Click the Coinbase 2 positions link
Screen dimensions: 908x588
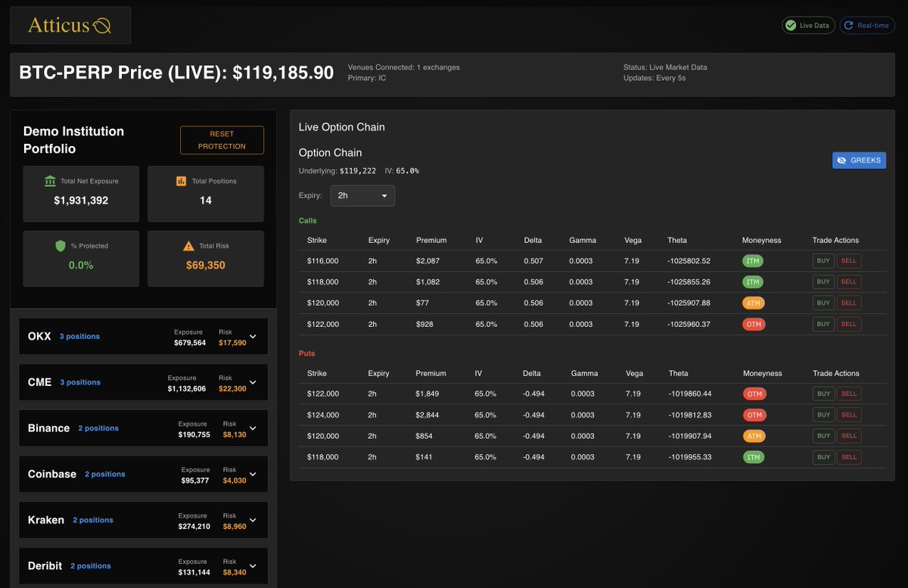pyautogui.click(x=105, y=474)
